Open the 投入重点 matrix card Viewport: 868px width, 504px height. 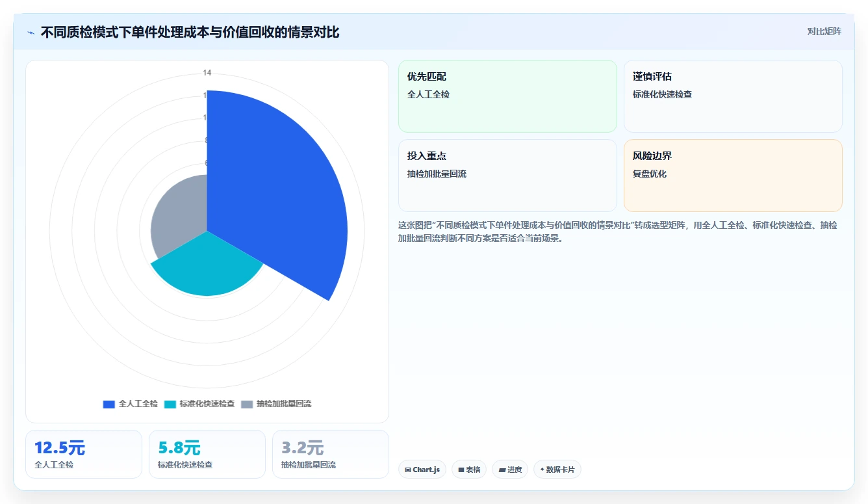tap(507, 176)
